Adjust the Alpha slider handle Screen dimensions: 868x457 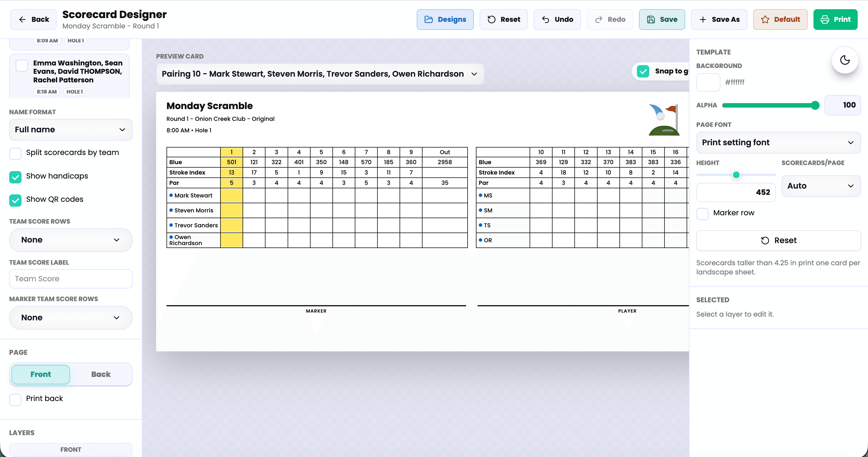pyautogui.click(x=815, y=105)
